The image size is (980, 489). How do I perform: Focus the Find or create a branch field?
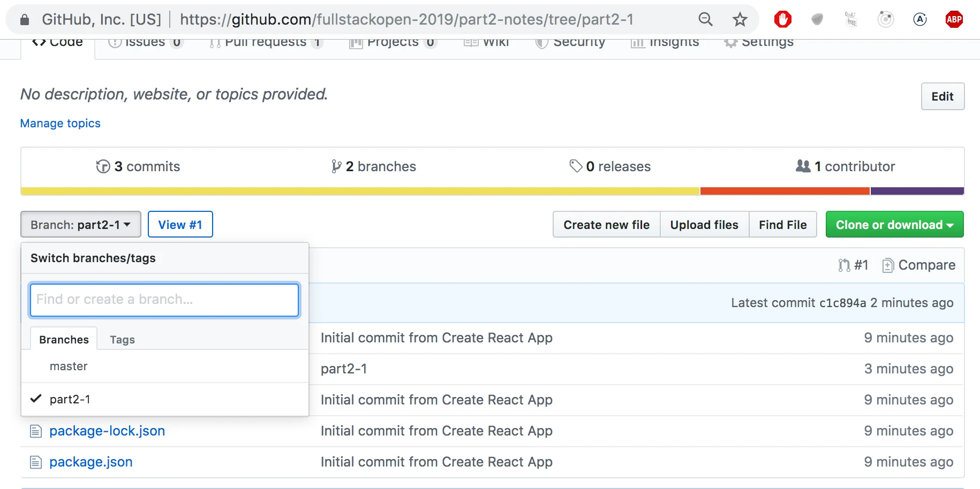point(164,300)
